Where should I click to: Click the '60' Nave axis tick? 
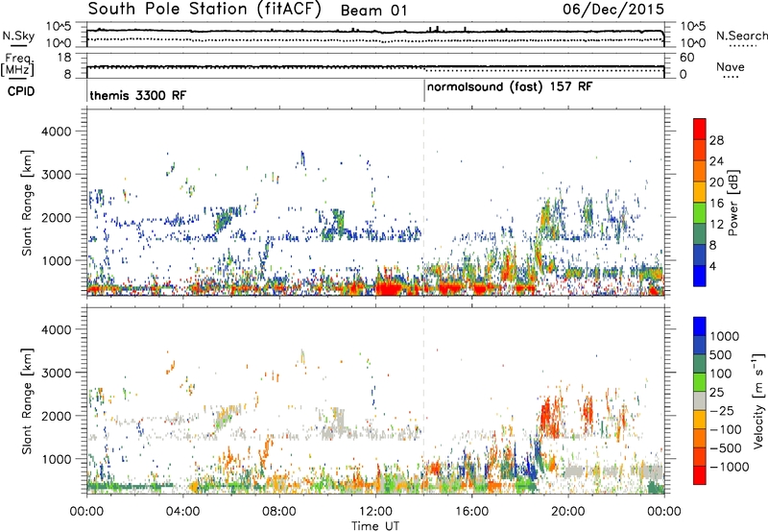click(x=687, y=58)
